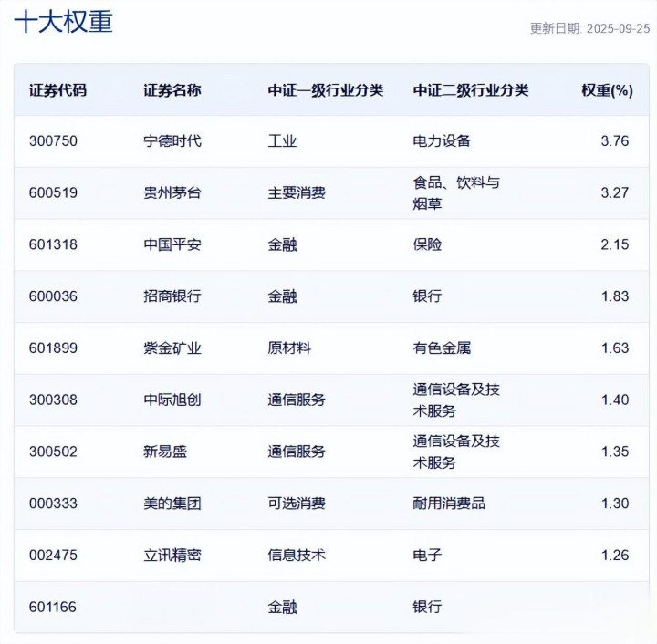Click the 原材料 cell
Image resolution: width=657 pixels, height=644 pixels.
pos(289,348)
